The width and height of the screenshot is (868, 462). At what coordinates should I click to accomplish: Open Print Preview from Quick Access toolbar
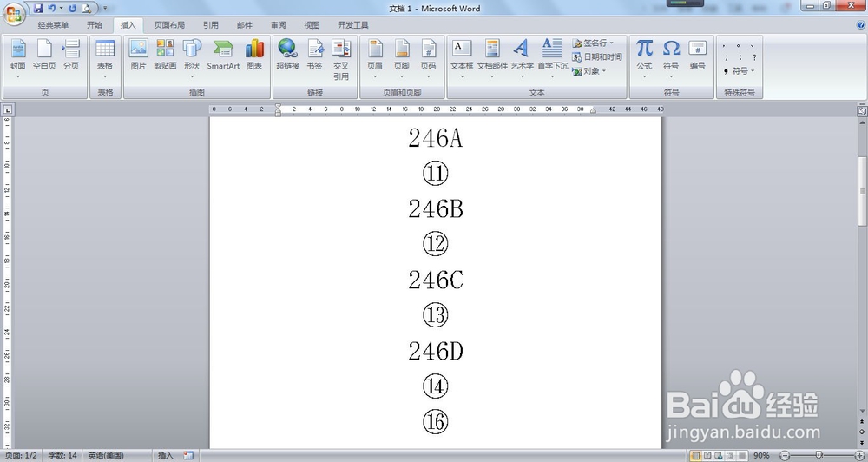point(86,9)
